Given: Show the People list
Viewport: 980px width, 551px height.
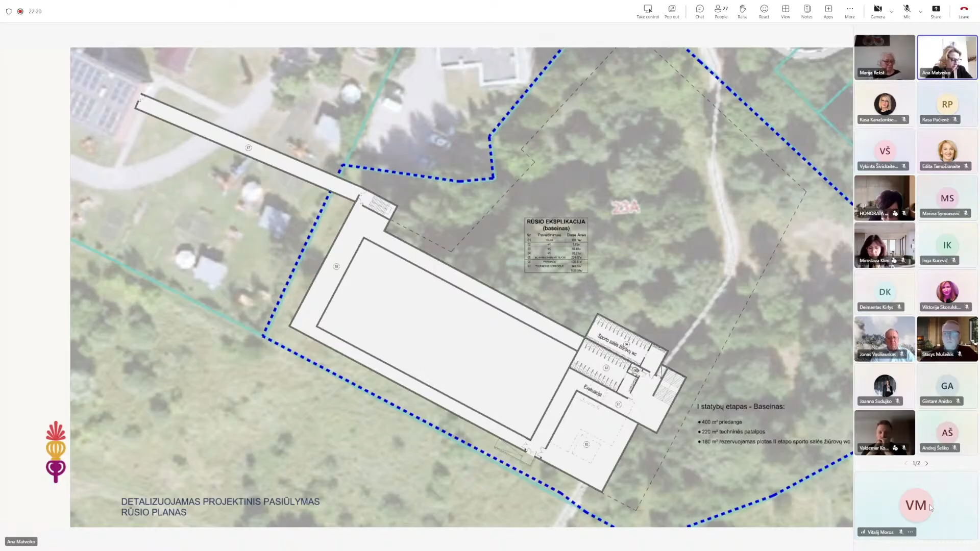Looking at the screenshot, I should (721, 11).
